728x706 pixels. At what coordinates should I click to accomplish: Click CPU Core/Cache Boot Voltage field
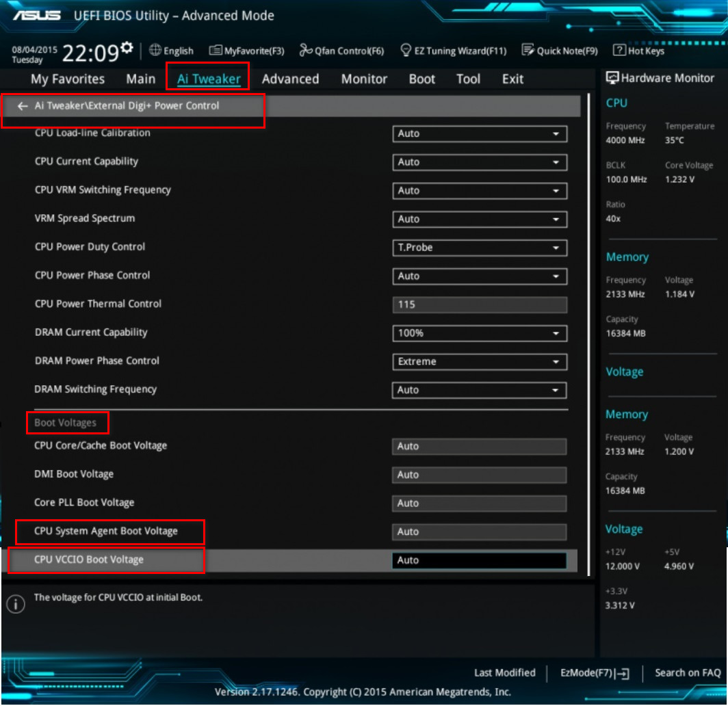(x=479, y=447)
